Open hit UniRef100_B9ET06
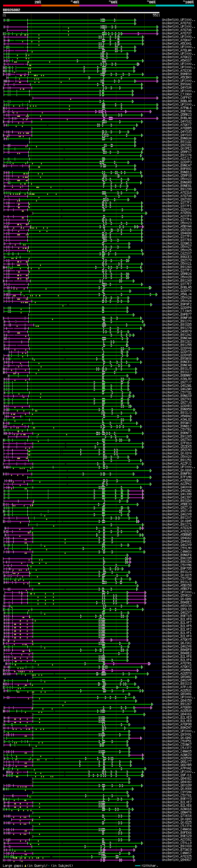 pyautogui.click(x=177, y=111)
